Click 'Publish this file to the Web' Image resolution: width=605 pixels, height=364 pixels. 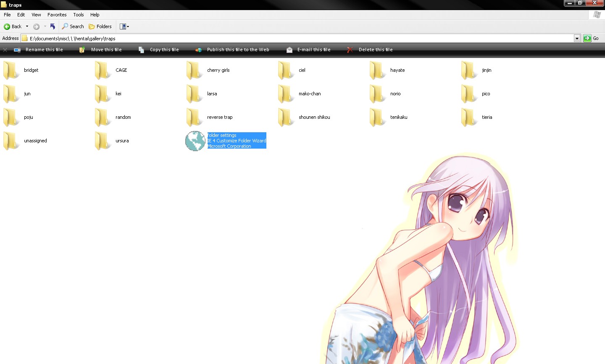(238, 50)
